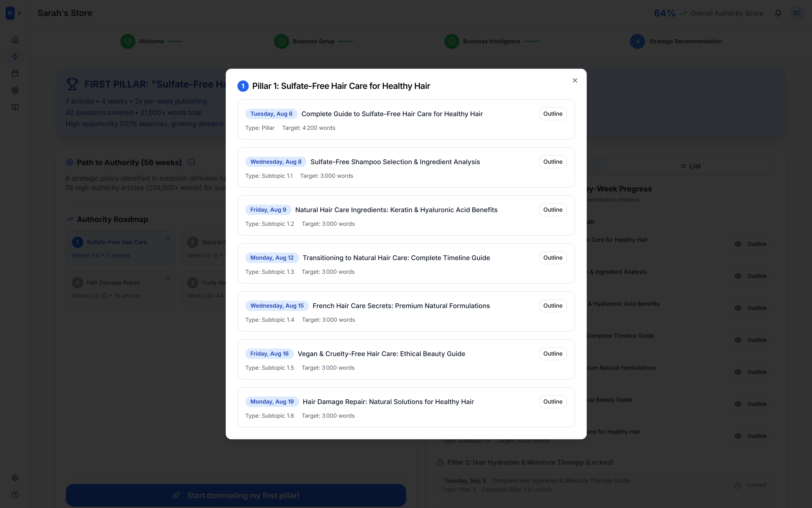Open the lightning bolt sidebar icon
The image size is (812, 508).
(x=15, y=56)
